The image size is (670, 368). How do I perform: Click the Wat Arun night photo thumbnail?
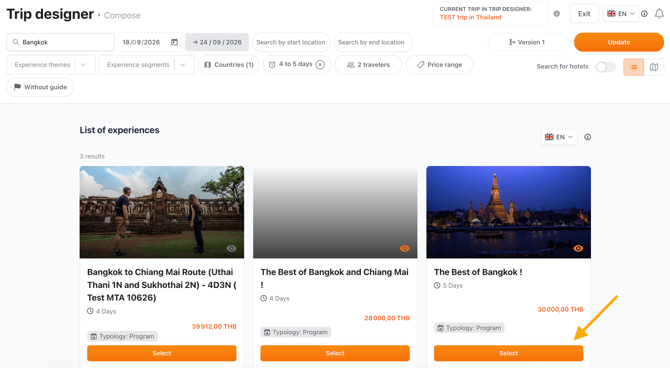pos(508,212)
